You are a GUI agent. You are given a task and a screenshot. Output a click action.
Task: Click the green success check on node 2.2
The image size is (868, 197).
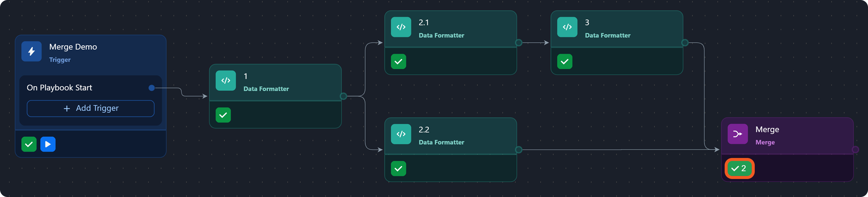tap(398, 168)
